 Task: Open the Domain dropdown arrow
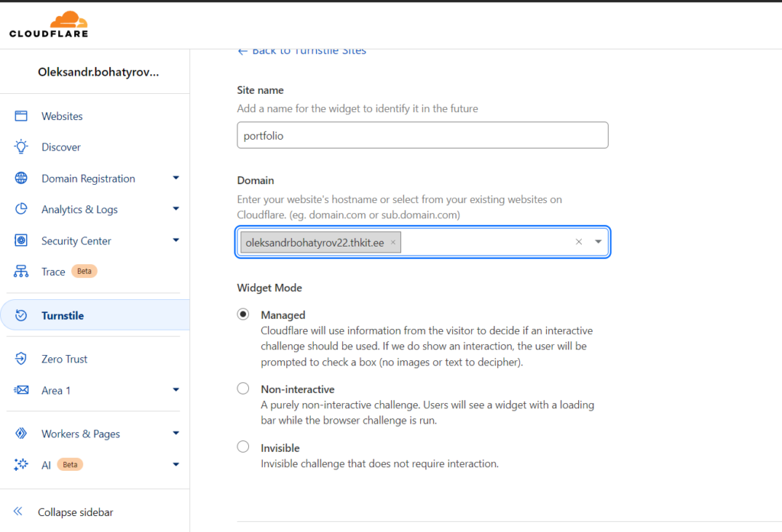[x=598, y=242]
